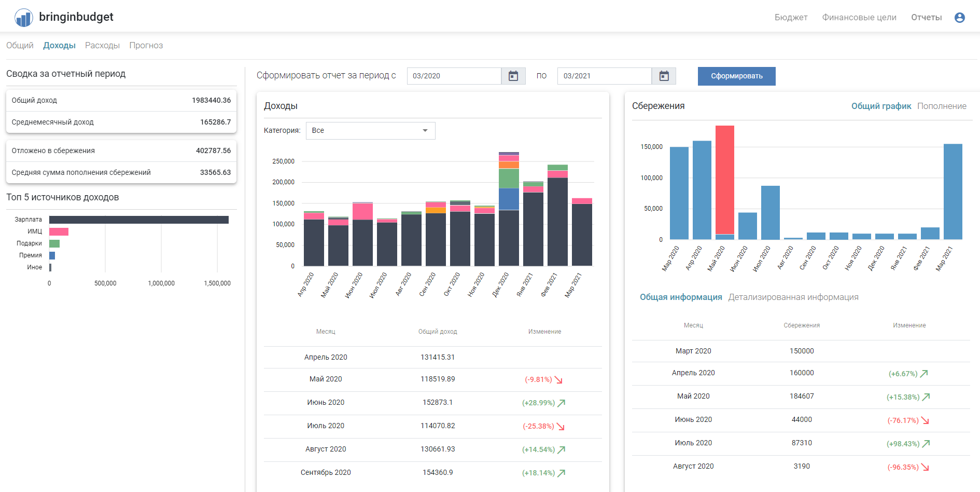Click the Июн 2020 income bar

click(x=362, y=234)
